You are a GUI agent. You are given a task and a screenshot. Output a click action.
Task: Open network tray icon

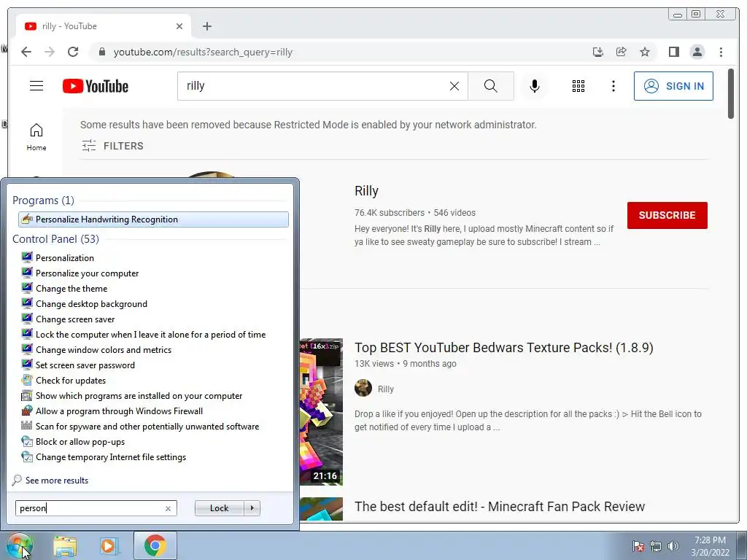coord(656,545)
